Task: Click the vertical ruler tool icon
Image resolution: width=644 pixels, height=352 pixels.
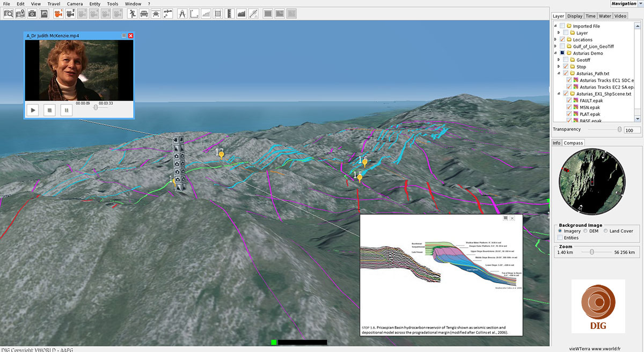Action: [x=229, y=13]
